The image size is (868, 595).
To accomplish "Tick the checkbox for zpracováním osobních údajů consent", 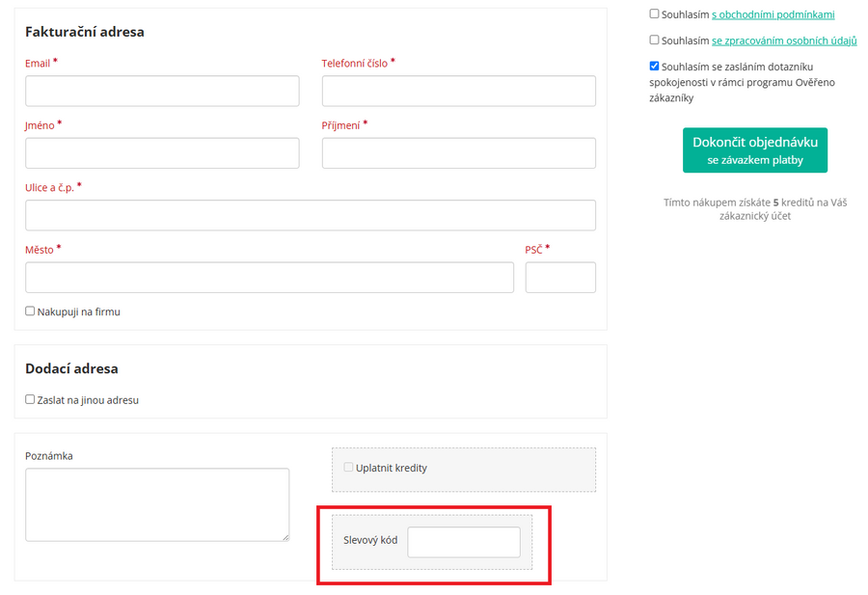I will click(x=654, y=41).
